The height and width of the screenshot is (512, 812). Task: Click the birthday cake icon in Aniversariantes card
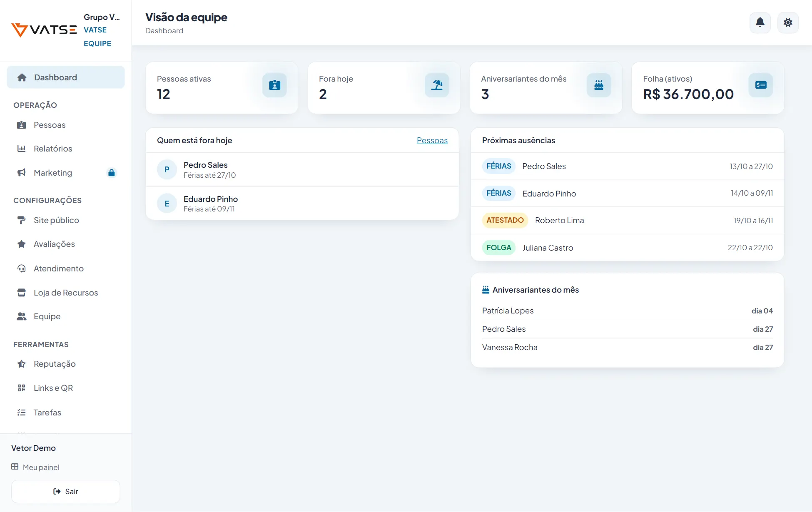coord(599,85)
